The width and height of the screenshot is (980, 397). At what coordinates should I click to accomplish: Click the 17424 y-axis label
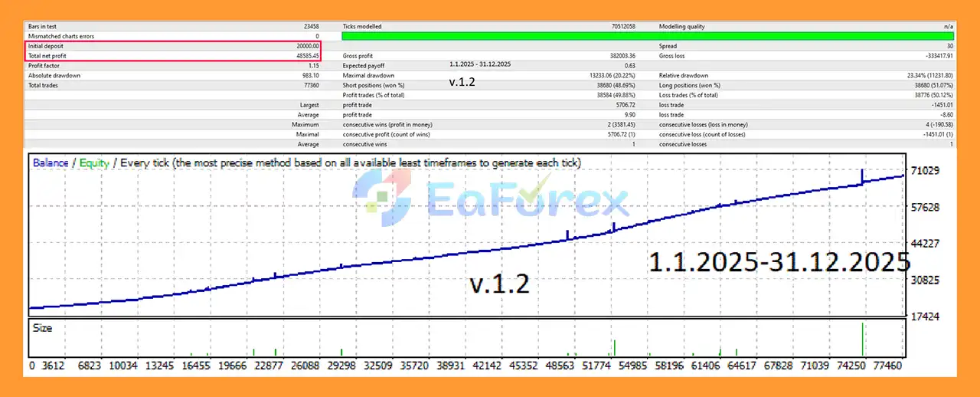[x=926, y=317]
